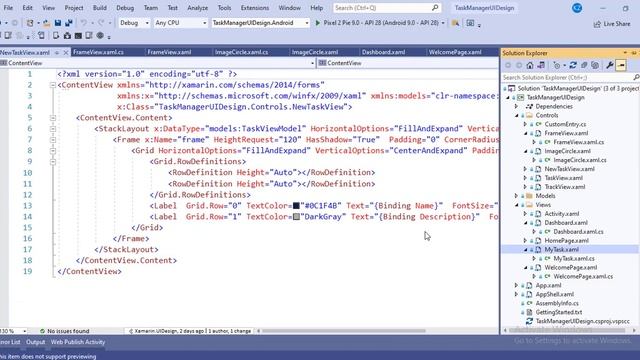Image resolution: width=640 pixels, height=360 pixels.
Task: Click Sync with Active Document icon
Action: (x=573, y=65)
